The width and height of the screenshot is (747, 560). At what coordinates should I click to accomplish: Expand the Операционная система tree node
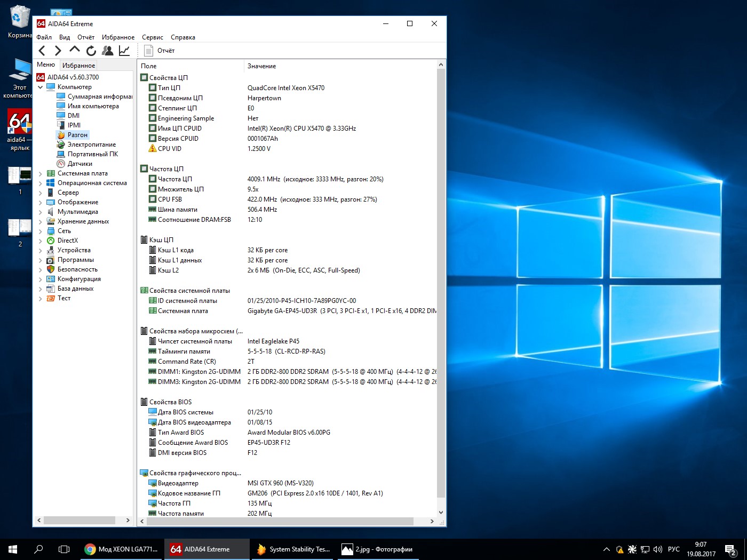point(40,183)
